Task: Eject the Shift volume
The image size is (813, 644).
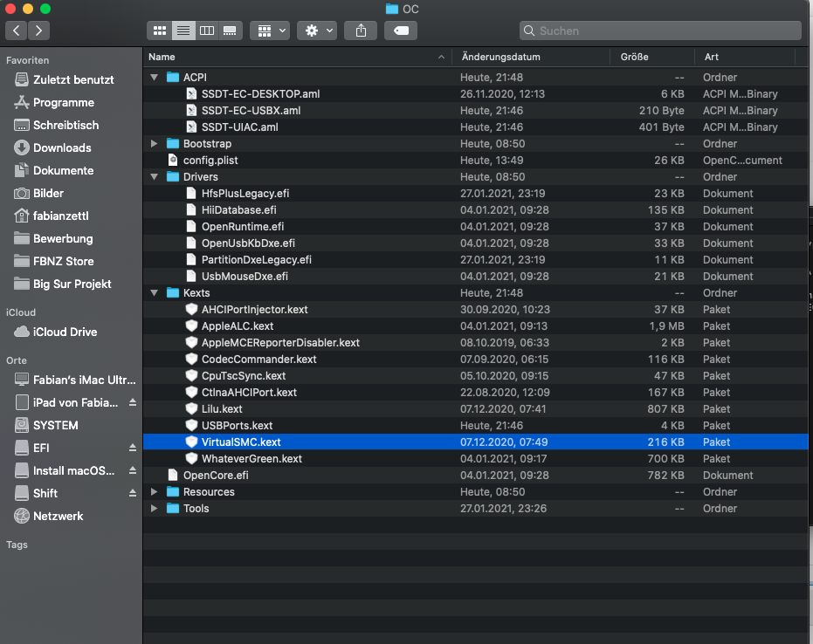Action: point(133,493)
